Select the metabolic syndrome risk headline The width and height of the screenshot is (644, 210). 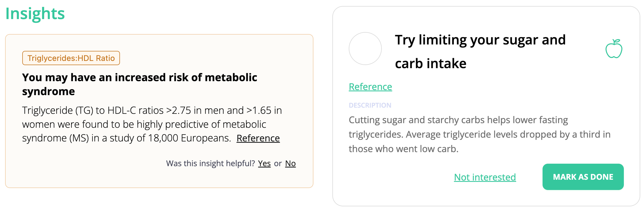139,84
